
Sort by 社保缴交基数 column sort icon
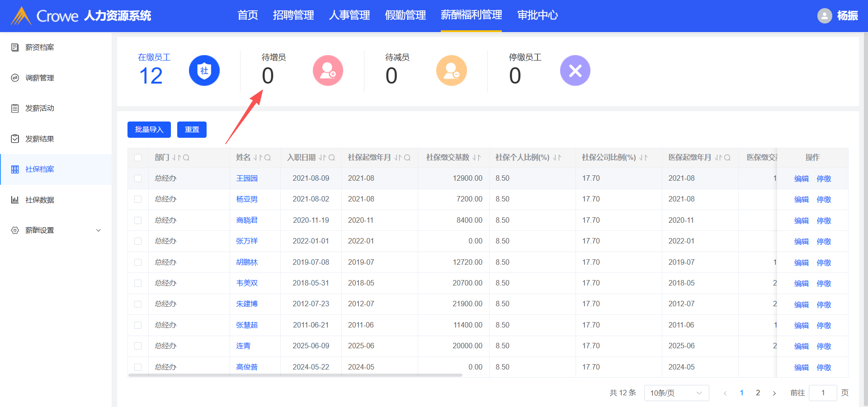tap(476, 158)
